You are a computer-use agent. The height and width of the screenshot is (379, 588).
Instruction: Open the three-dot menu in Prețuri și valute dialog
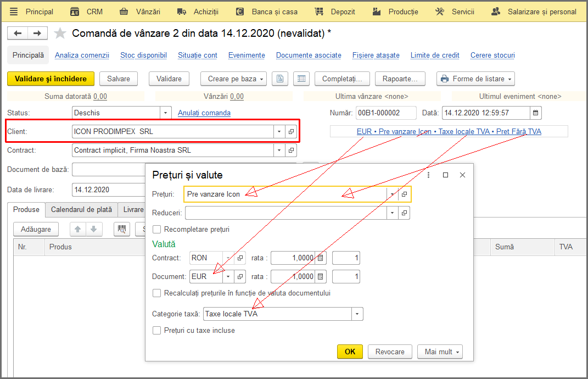point(428,175)
